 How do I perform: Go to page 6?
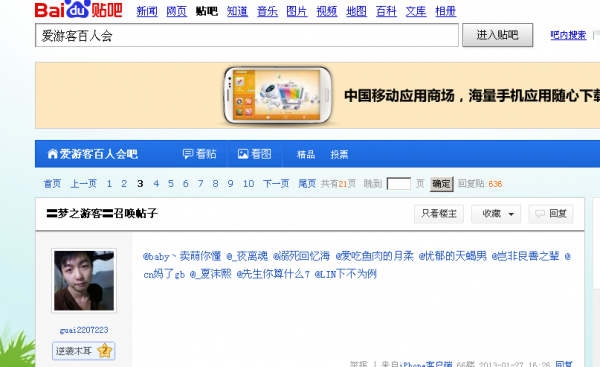click(x=186, y=184)
